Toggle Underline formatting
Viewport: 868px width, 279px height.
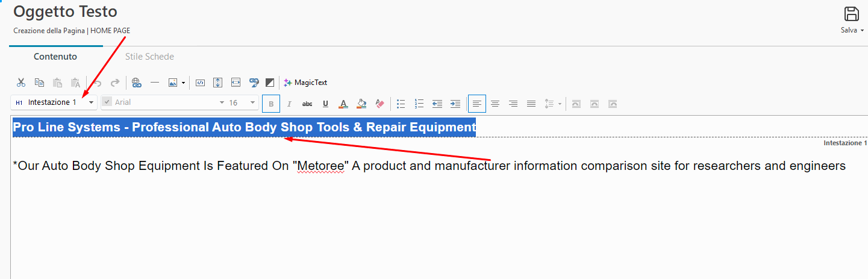pyautogui.click(x=325, y=104)
